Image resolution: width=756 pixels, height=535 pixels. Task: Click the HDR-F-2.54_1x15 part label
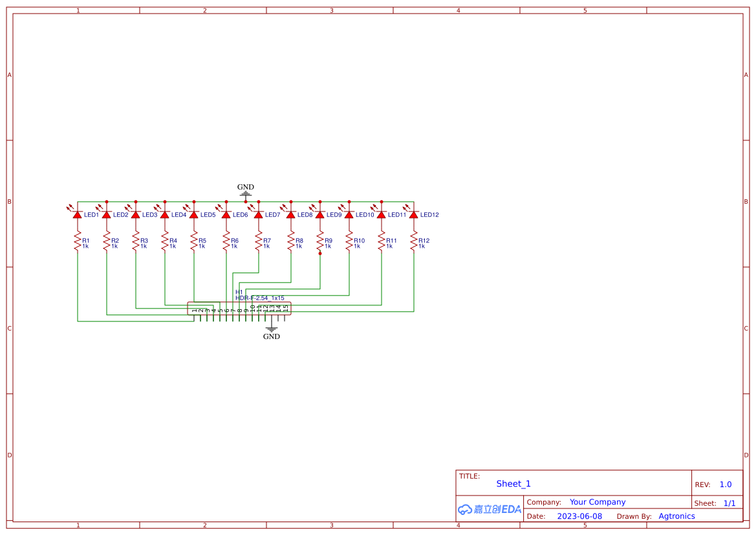(259, 298)
